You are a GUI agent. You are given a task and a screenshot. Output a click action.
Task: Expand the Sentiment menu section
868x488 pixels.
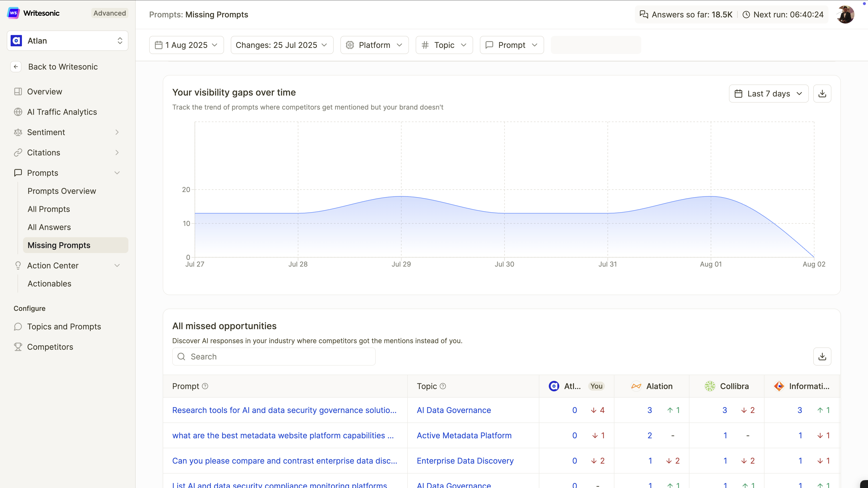coord(117,132)
